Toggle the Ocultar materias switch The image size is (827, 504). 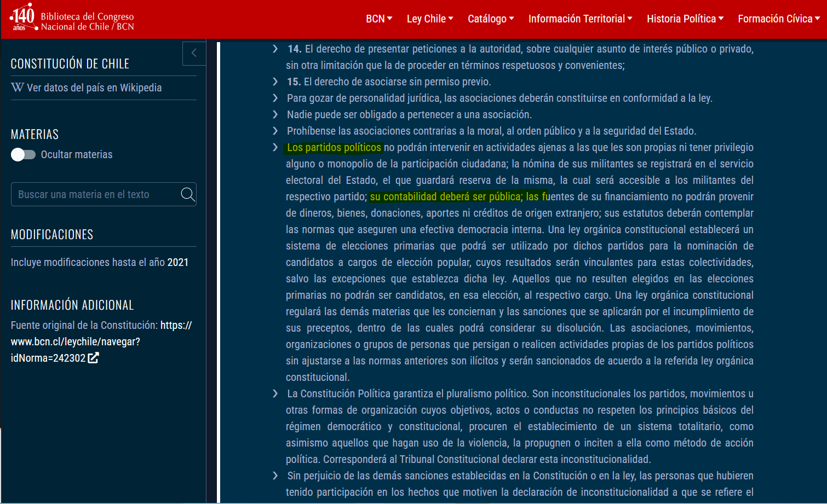click(23, 155)
